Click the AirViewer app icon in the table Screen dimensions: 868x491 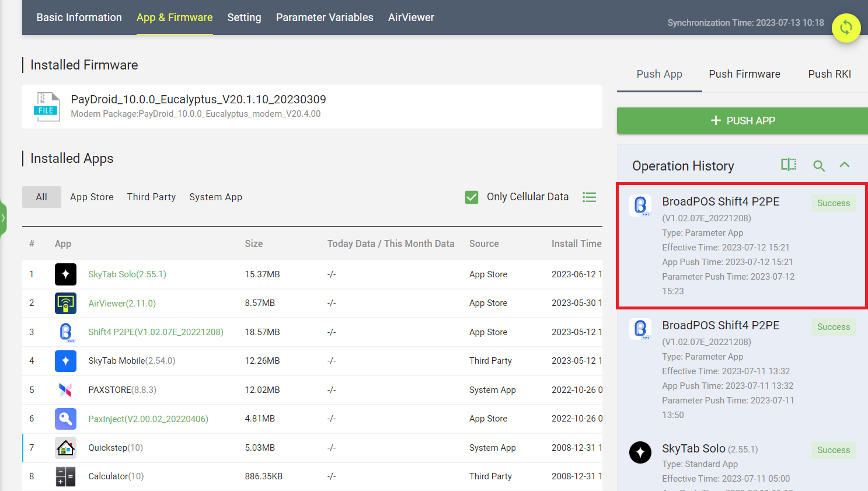[x=65, y=304]
